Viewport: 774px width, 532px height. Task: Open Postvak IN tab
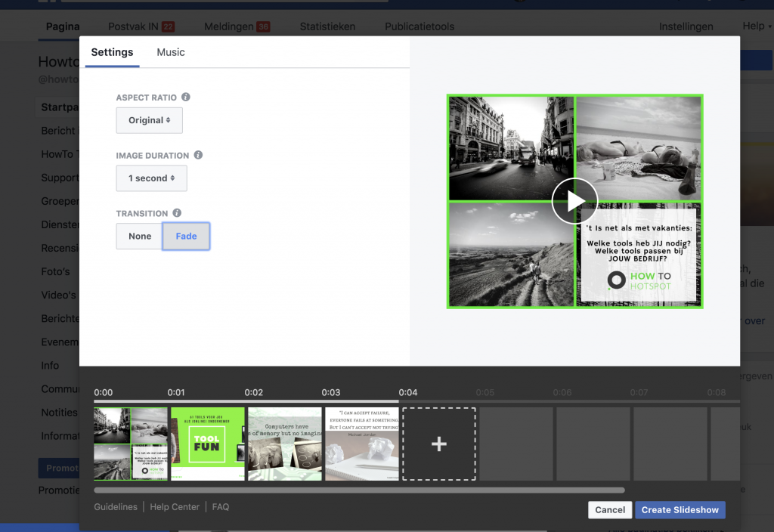(x=141, y=26)
